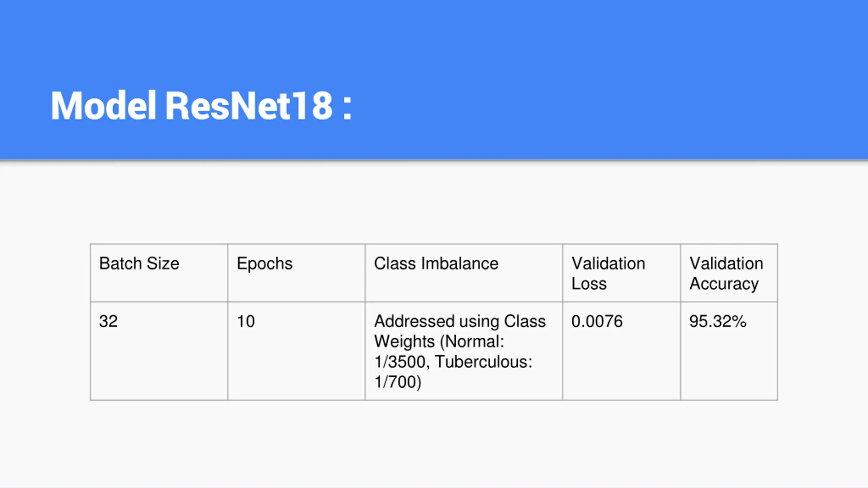The image size is (868, 488).
Task: Click the batch size value 32
Action: pos(108,321)
